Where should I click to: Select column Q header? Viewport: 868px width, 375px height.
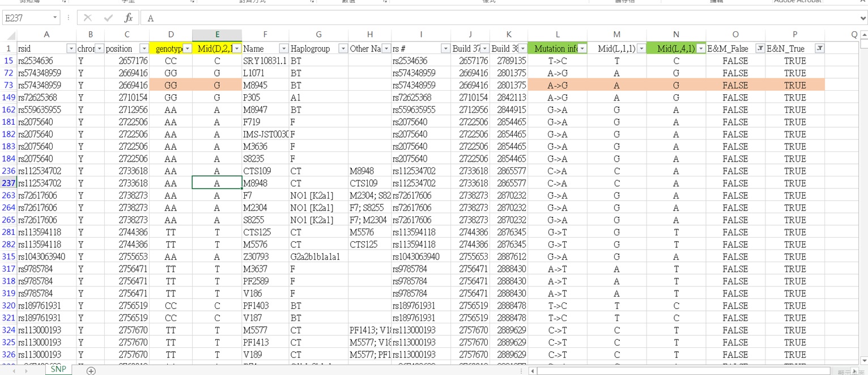(x=842, y=35)
